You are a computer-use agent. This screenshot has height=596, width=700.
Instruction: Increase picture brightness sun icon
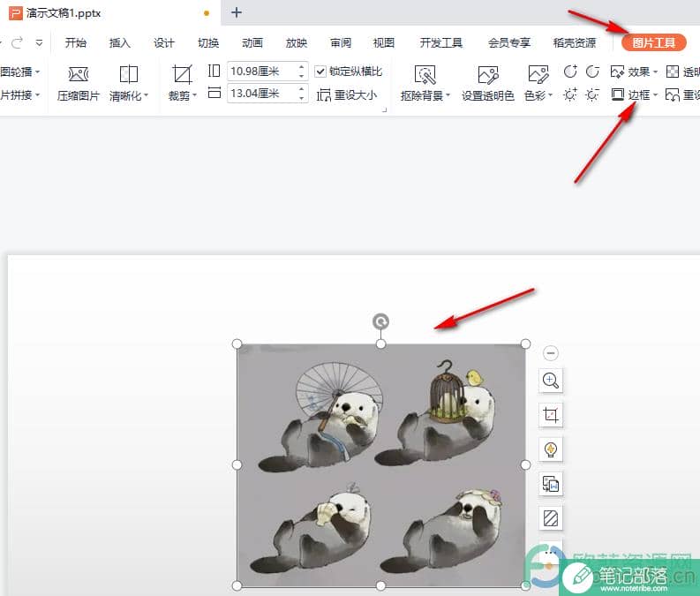[x=570, y=94]
